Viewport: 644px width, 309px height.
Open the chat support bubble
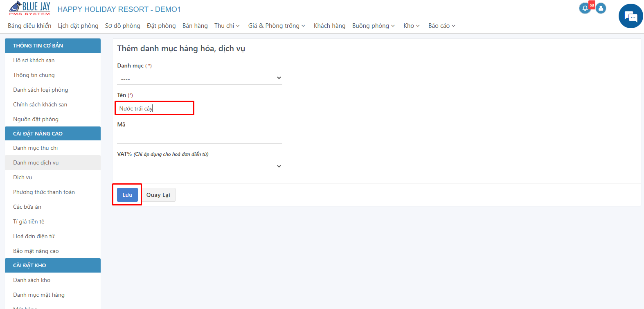point(630,16)
